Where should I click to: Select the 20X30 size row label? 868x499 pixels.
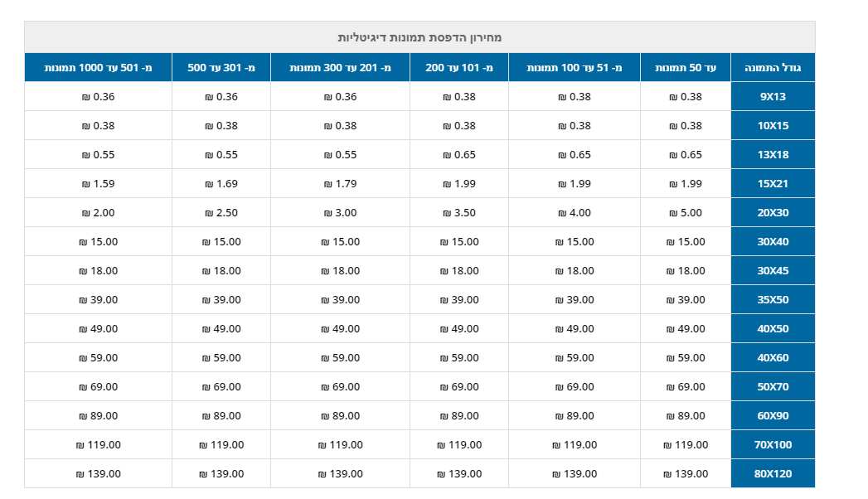point(773,213)
